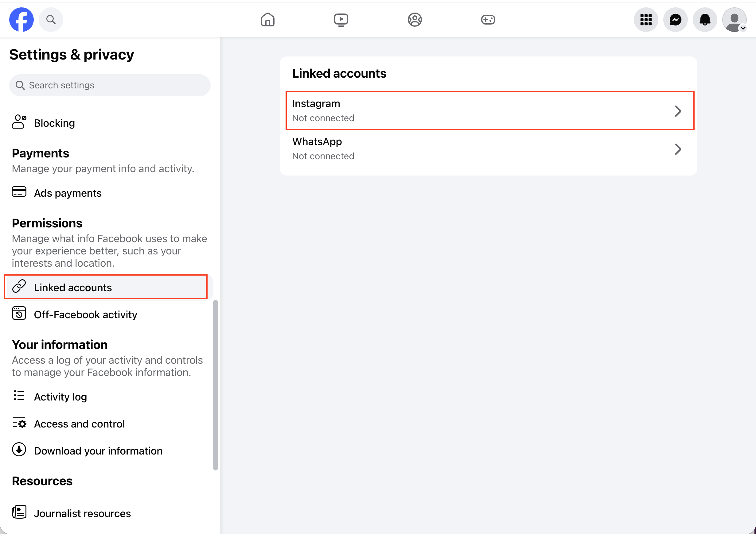The height and width of the screenshot is (534, 756).
Task: Open the Video tab icon
Action: coord(341,20)
